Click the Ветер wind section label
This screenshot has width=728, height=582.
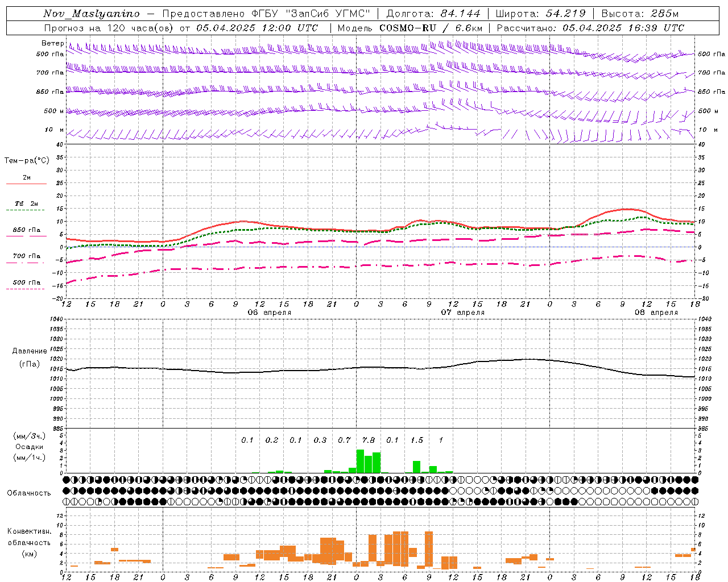[x=52, y=43]
